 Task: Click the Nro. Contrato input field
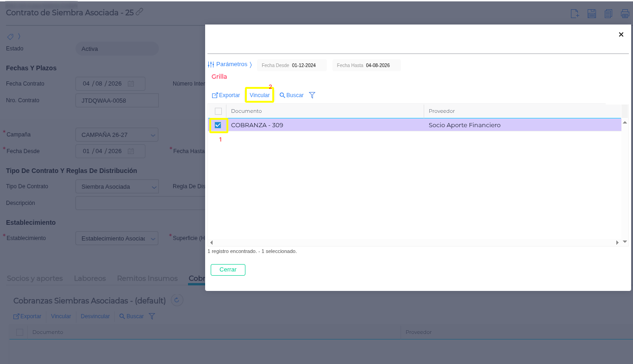click(x=117, y=100)
